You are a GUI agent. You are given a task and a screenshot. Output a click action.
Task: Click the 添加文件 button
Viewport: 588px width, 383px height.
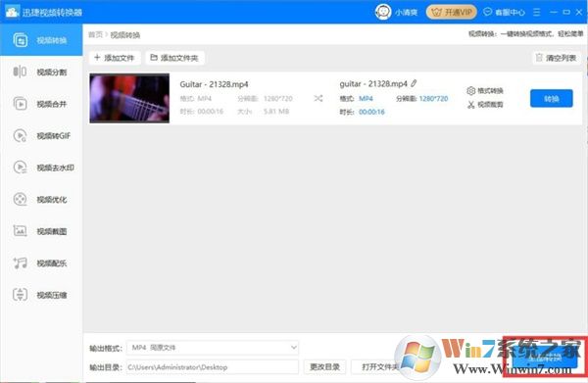pyautogui.click(x=115, y=58)
